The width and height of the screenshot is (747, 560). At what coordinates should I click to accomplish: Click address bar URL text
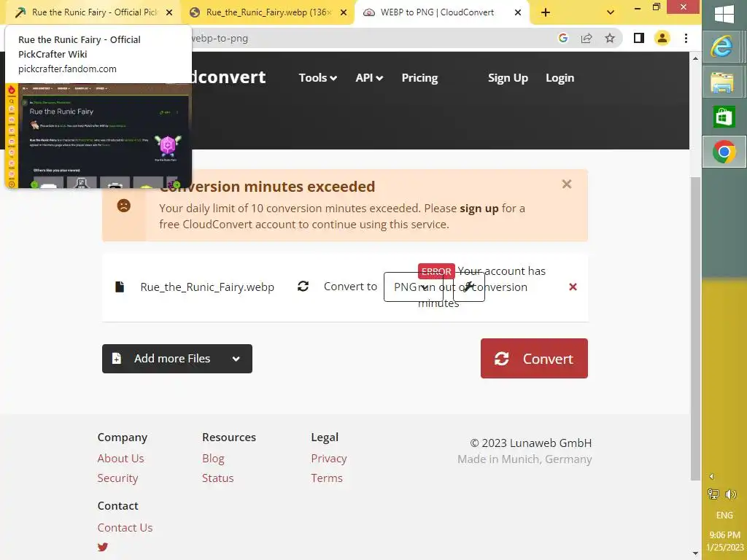click(220, 38)
